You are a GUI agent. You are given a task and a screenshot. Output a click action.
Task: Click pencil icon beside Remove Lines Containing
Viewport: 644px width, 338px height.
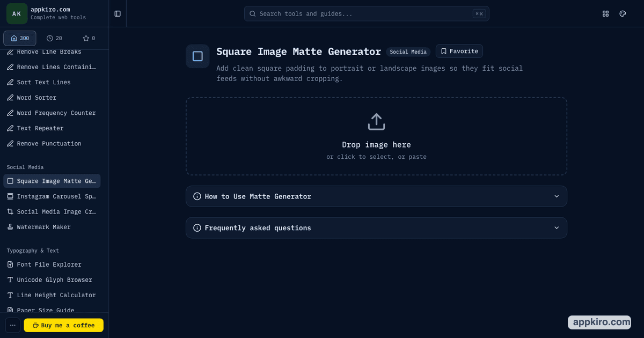coord(10,67)
